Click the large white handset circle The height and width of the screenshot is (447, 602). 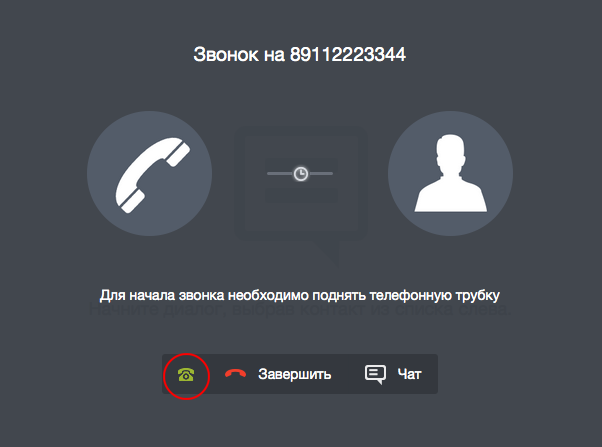pyautogui.click(x=149, y=174)
